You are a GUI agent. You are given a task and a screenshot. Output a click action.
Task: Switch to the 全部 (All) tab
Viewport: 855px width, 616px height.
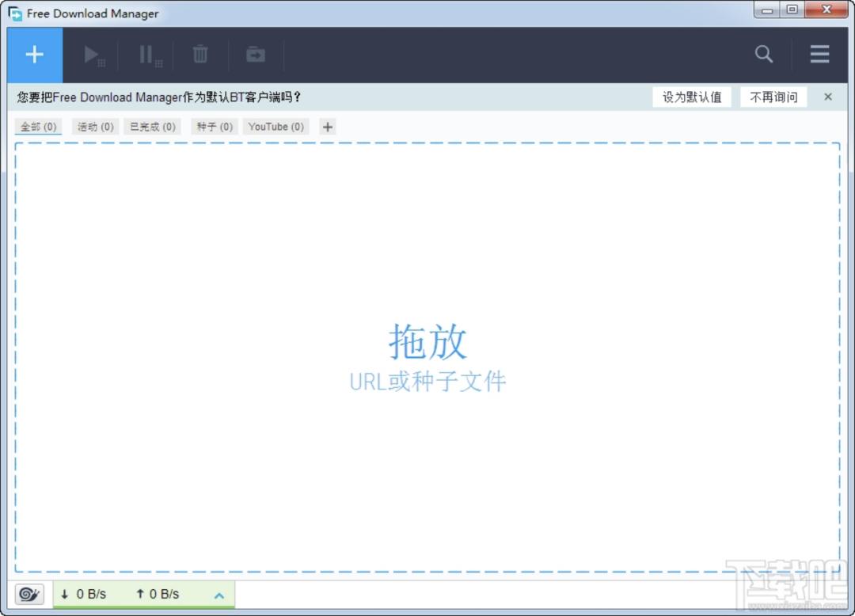(x=38, y=126)
